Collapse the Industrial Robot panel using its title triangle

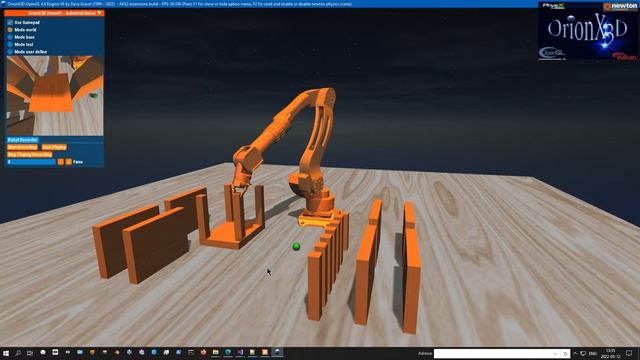pos(99,13)
